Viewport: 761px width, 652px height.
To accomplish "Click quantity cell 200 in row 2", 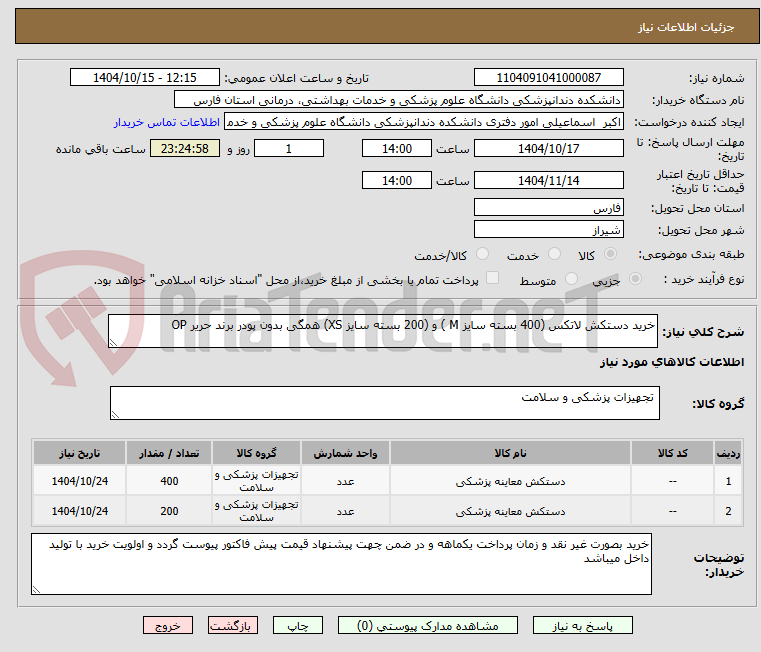I will 169,511.
